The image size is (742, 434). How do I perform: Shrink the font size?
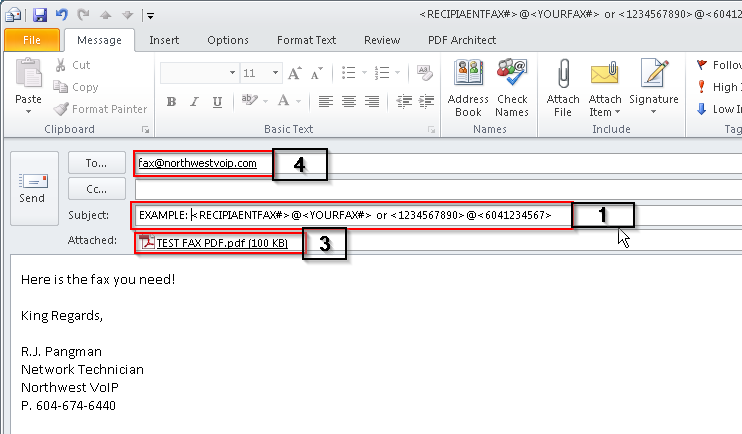point(316,73)
